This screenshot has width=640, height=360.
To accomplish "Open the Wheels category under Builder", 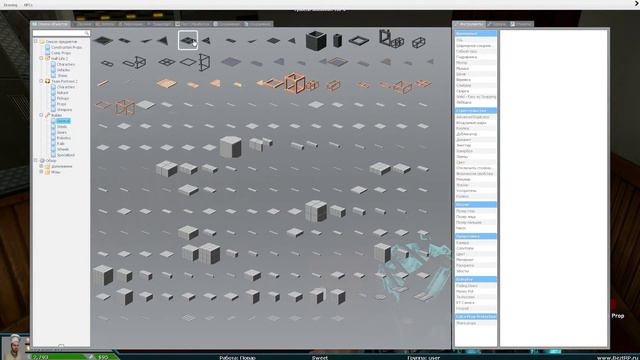I will (63, 149).
